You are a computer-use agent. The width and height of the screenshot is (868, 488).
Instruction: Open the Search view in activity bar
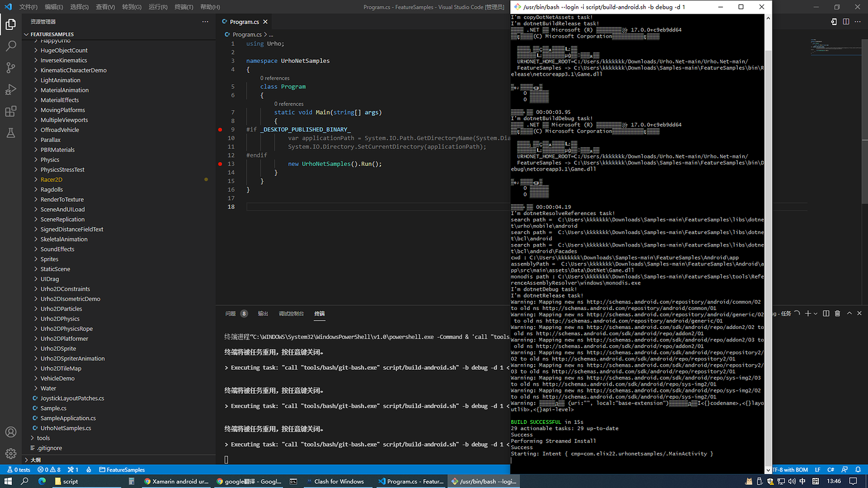coord(11,46)
